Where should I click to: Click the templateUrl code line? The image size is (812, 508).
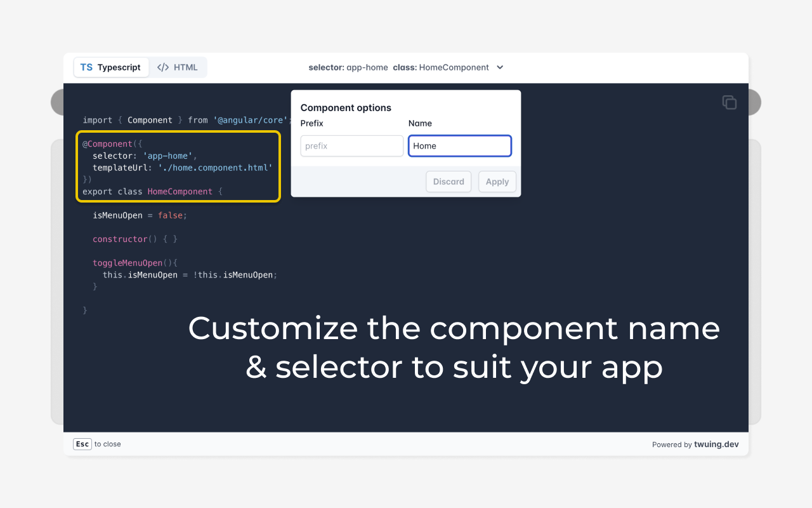pyautogui.click(x=183, y=168)
